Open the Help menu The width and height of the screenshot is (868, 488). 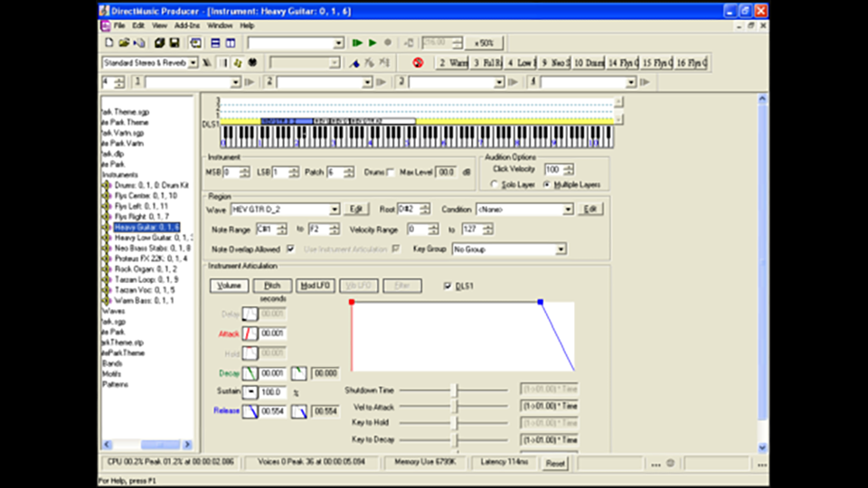(247, 25)
